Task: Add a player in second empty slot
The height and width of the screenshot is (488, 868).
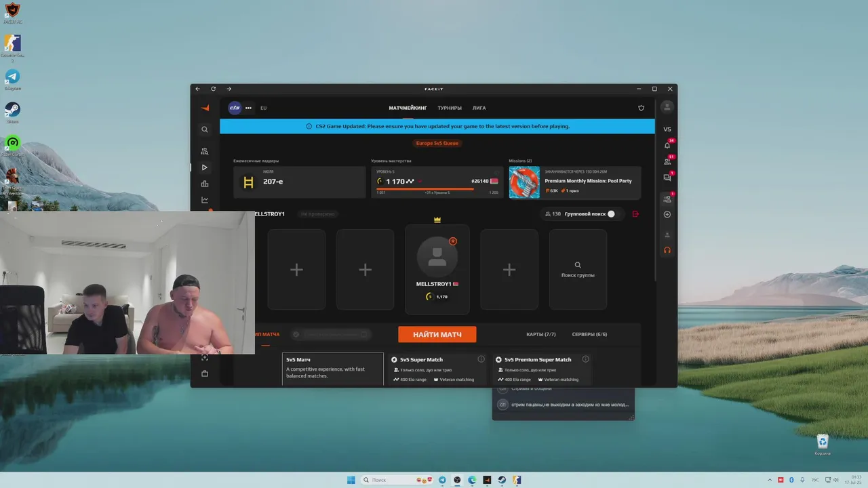Action: (x=365, y=270)
